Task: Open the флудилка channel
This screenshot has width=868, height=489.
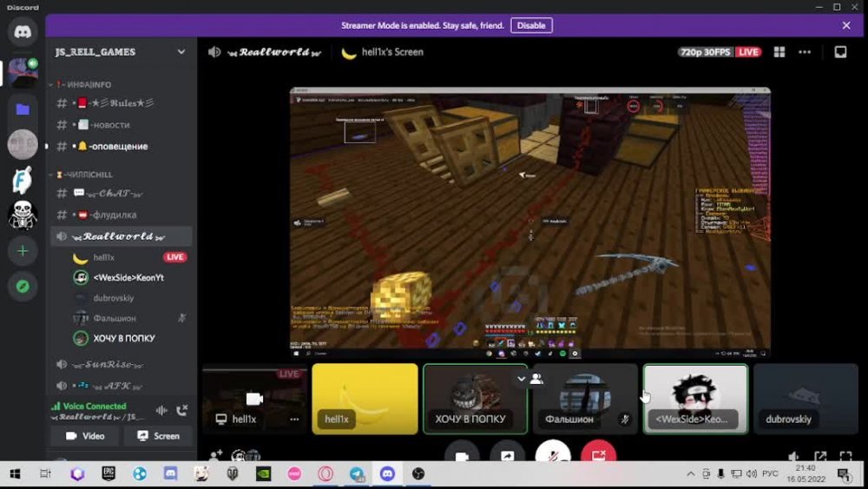Action: (x=122, y=215)
